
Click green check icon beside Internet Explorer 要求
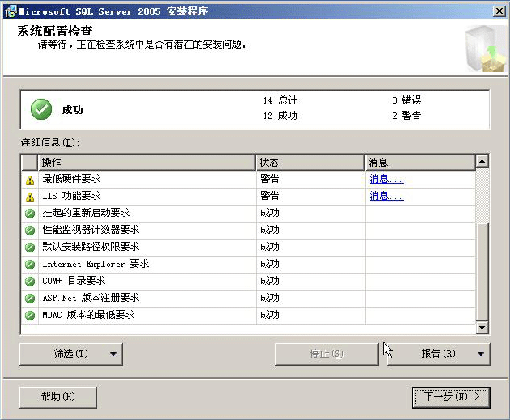[30, 265]
